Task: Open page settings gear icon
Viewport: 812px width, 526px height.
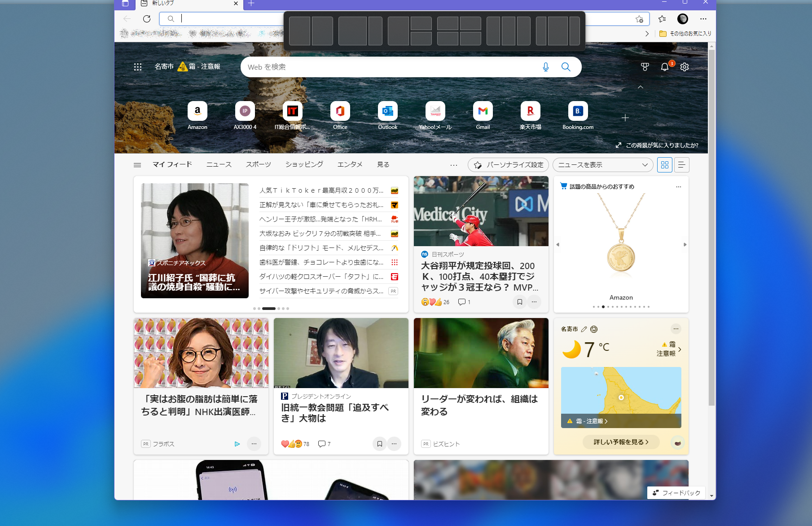Action: click(x=685, y=67)
